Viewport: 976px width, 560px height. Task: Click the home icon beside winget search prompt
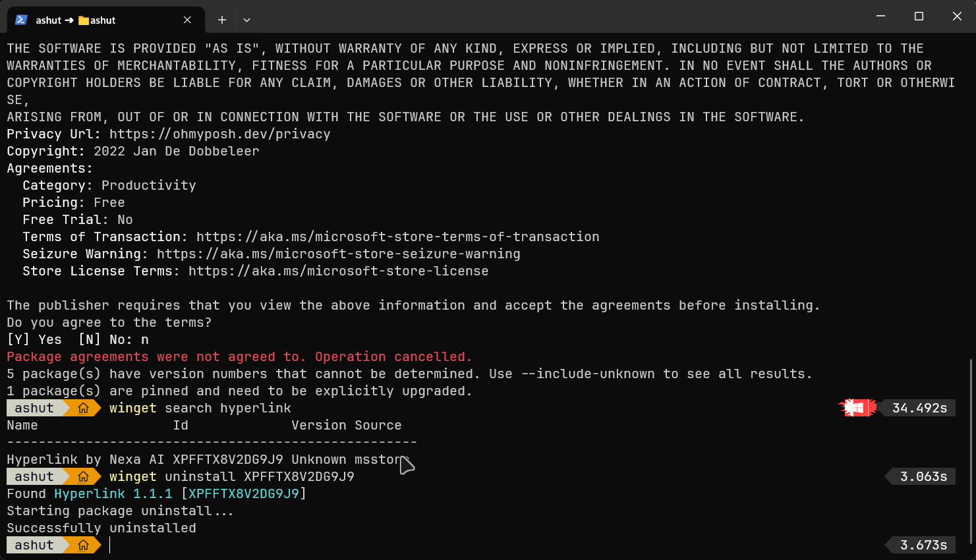[x=83, y=408]
